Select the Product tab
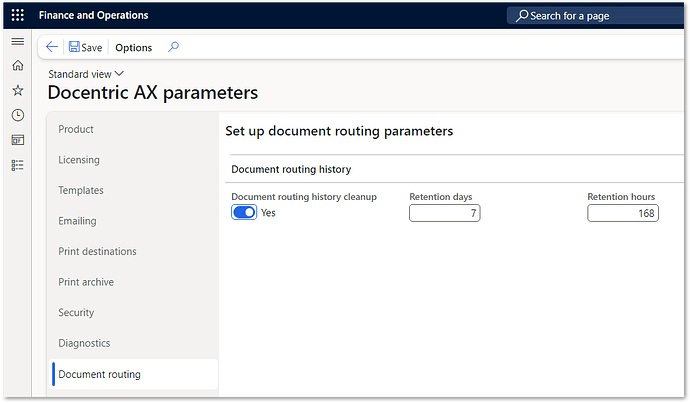 tap(132, 129)
